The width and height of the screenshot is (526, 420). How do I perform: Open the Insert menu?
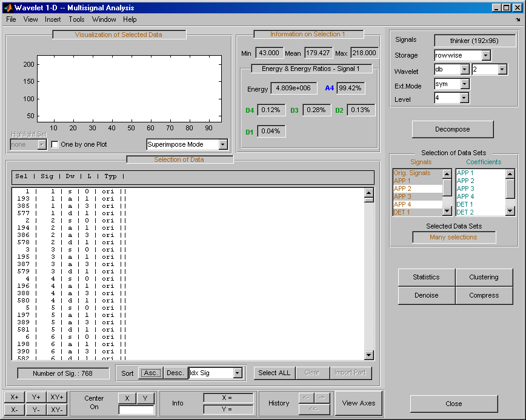[53, 19]
